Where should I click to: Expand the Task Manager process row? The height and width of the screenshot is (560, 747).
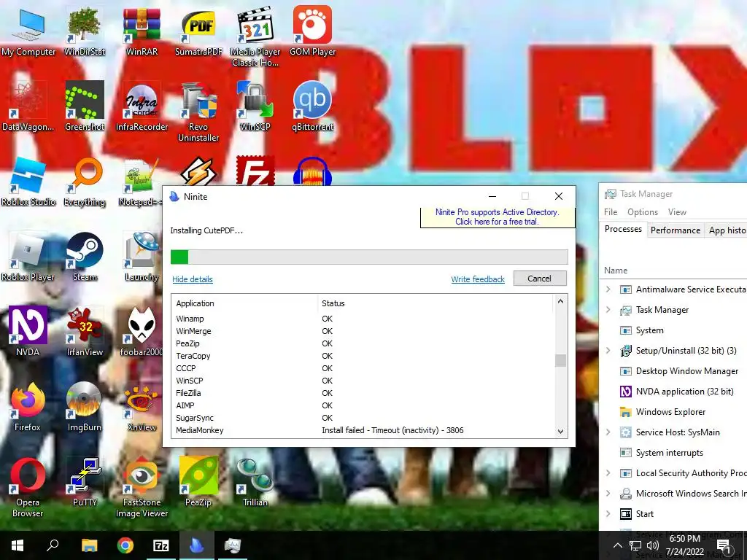(x=608, y=309)
